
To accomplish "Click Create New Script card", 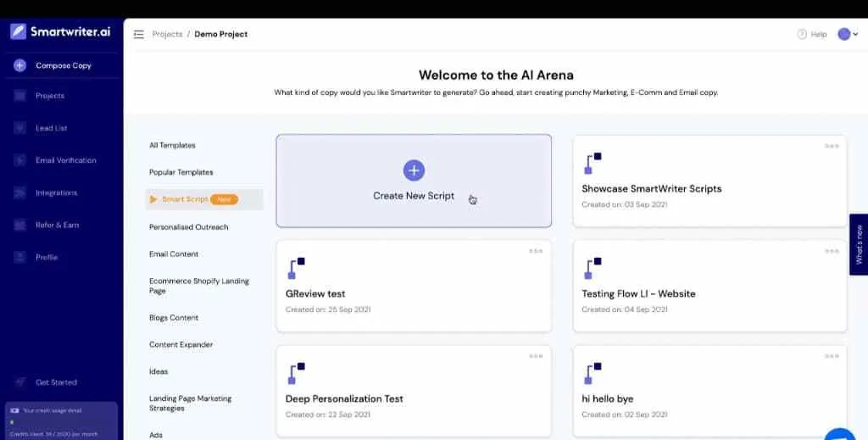I will point(414,181).
